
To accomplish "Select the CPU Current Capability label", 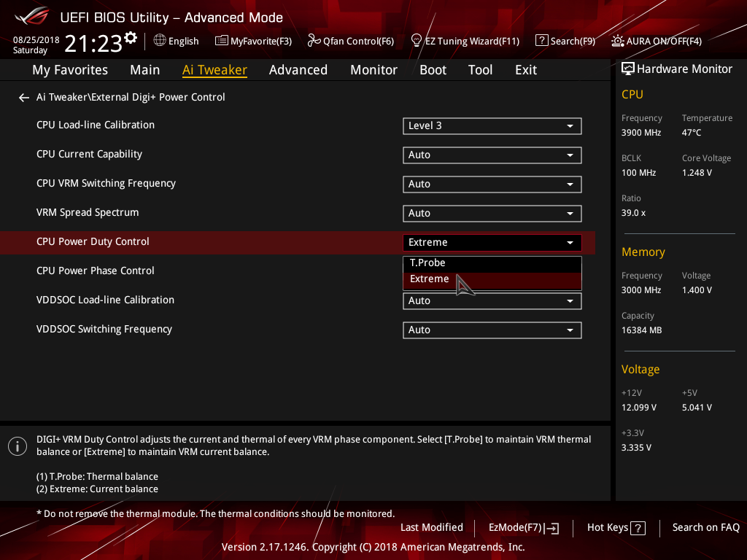I will coord(89,155).
